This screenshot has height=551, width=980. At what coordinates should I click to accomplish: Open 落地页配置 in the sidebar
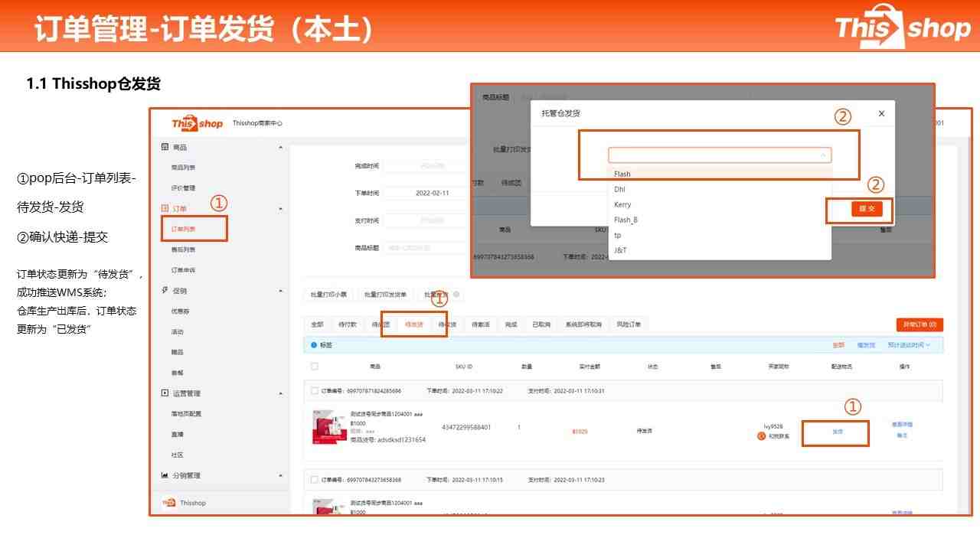(x=186, y=414)
